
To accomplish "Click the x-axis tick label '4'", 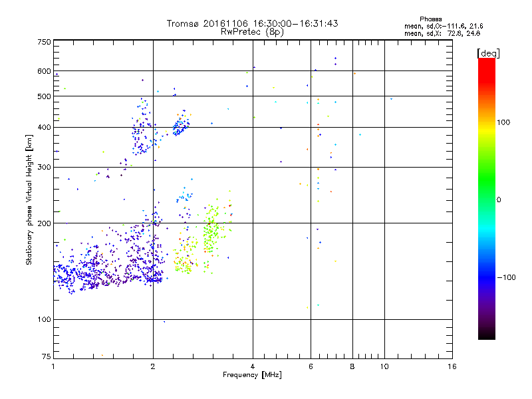I will pyautogui.click(x=253, y=366).
